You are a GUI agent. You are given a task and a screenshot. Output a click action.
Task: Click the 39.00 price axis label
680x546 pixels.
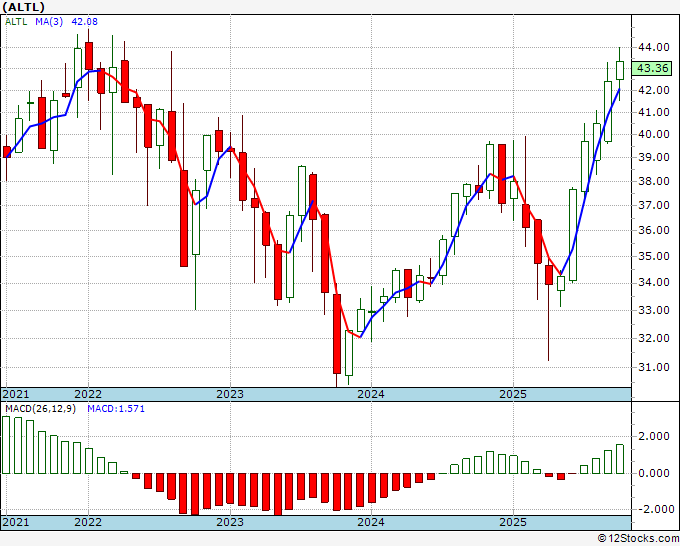tap(653, 157)
